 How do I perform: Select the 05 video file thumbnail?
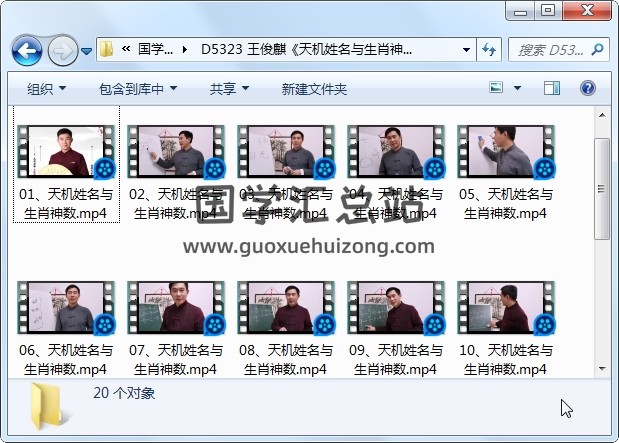coord(506,152)
